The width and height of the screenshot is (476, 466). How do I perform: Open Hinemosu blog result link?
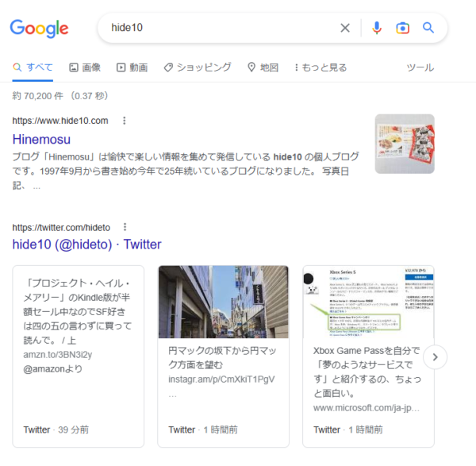[41, 140]
